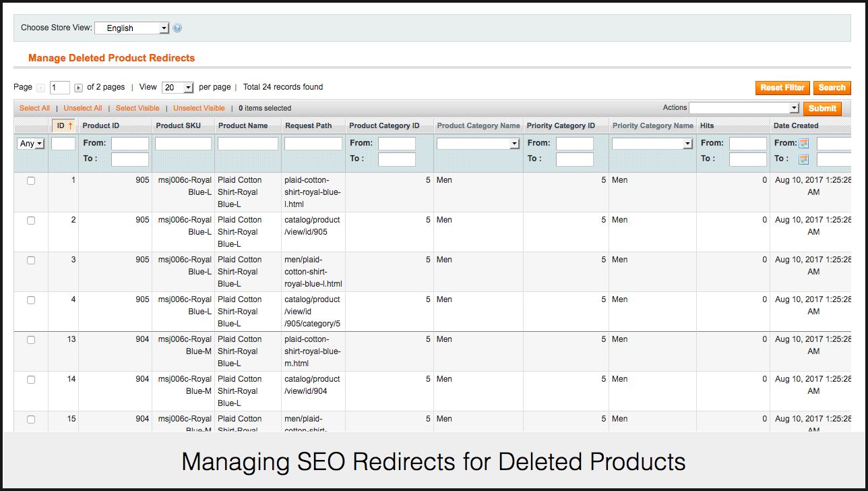The width and height of the screenshot is (868, 491).
Task: Tick the checkbox for redirect ID 1
Action: [x=31, y=181]
